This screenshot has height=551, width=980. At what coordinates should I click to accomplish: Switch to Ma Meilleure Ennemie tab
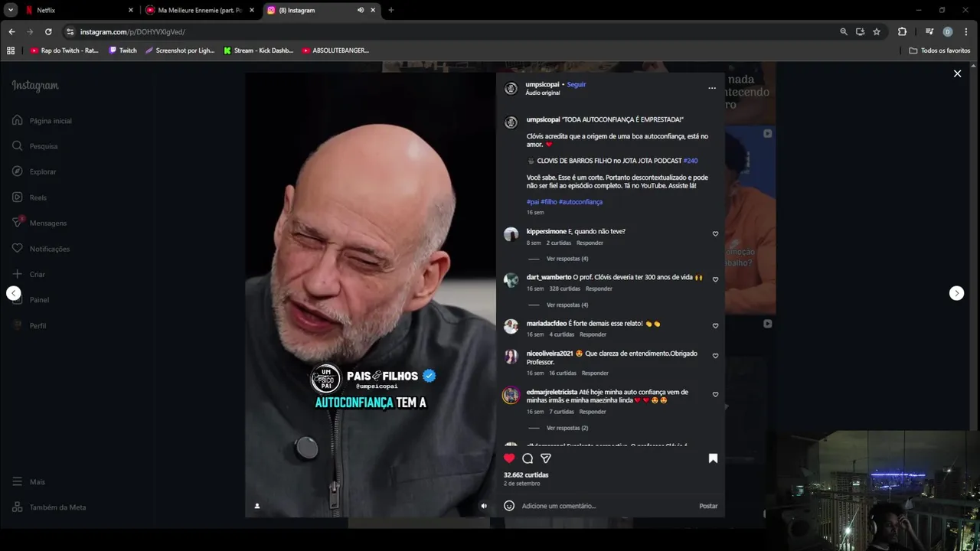point(200,10)
